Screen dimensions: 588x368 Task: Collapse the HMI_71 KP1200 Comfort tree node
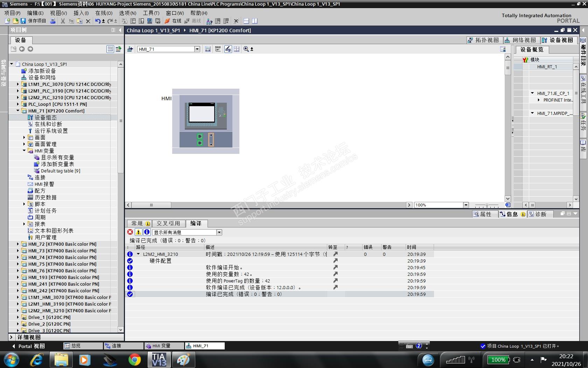[18, 111]
